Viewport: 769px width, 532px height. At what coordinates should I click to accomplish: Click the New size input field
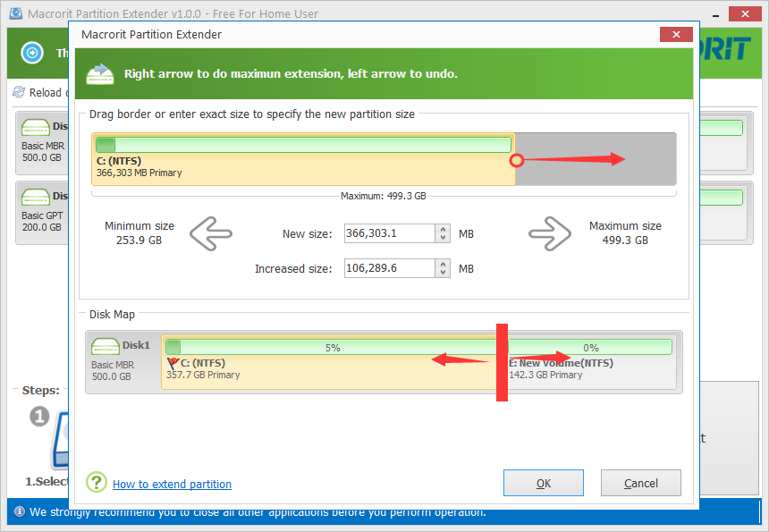[x=389, y=234]
